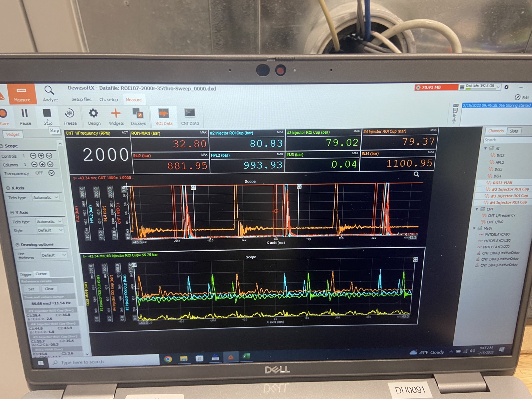Open Design mode via the gear icon
532x399 pixels.
point(94,117)
